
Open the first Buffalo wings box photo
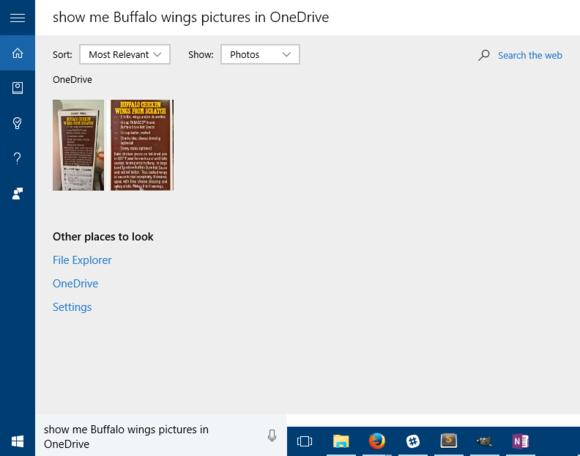78,145
